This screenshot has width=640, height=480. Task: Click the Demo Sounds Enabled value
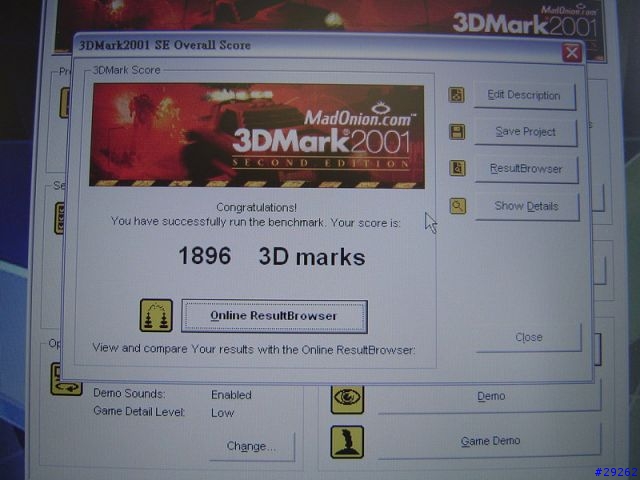click(x=231, y=395)
